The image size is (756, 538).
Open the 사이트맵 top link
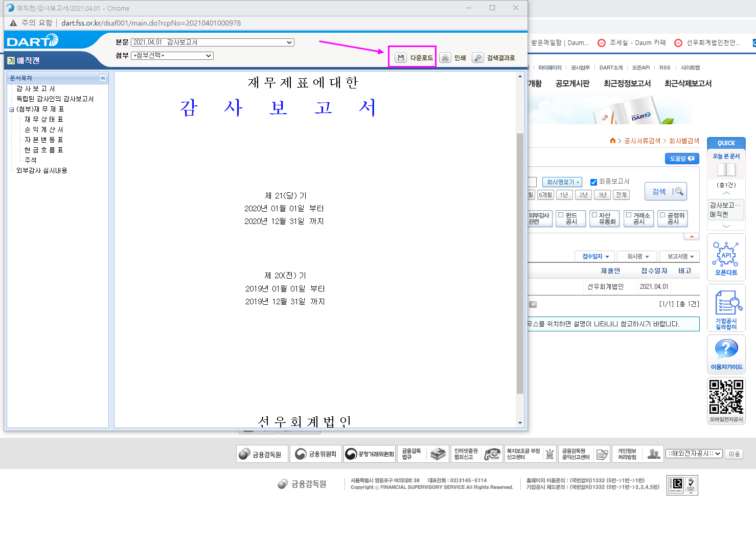(x=690, y=68)
